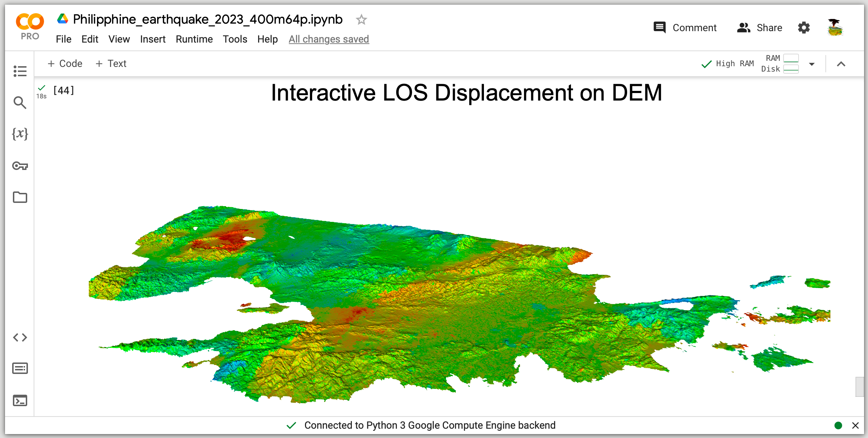
Task: Open the table of contents panel
Action: click(20, 71)
